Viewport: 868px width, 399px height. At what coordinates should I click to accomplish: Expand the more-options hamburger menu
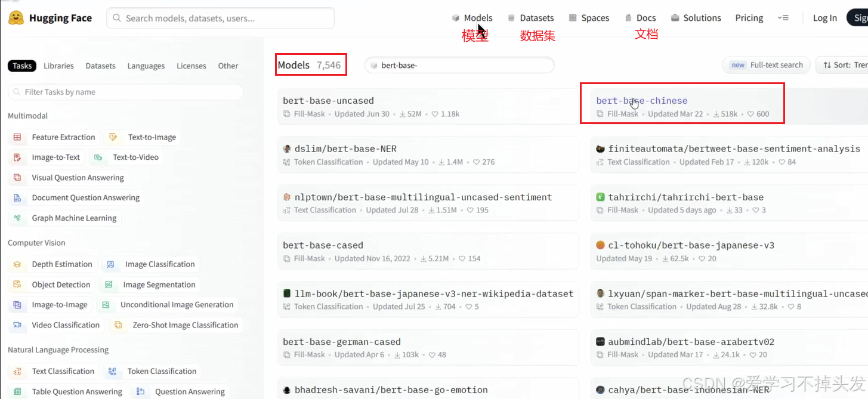click(x=783, y=18)
